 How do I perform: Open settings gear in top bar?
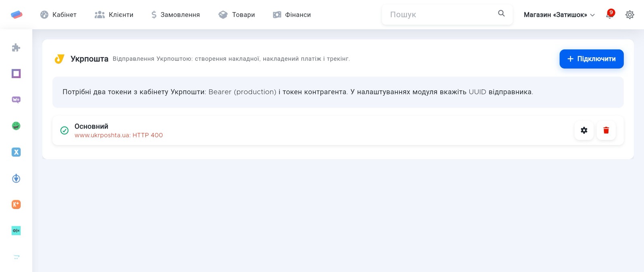[x=630, y=15]
